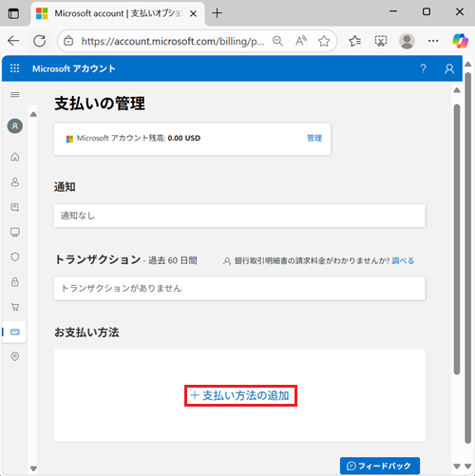
Task: Select the 通知なし notification box
Action: point(239,216)
